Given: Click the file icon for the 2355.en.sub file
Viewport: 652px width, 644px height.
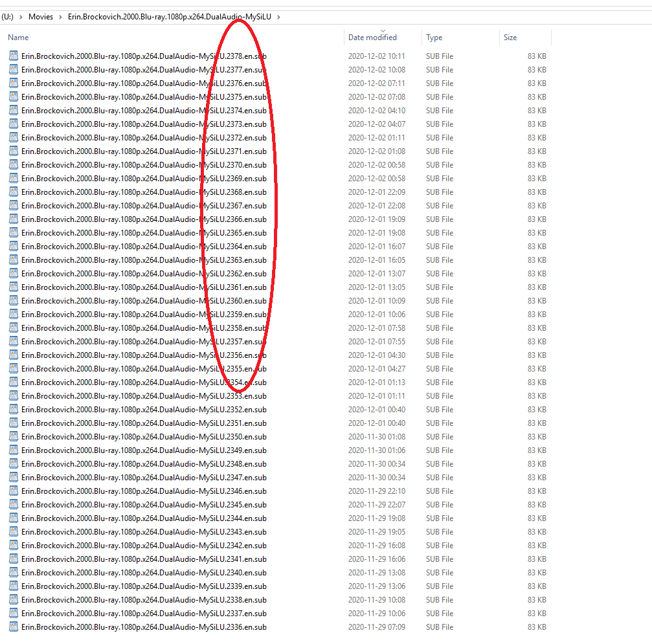Looking at the screenshot, I should 14,368.
